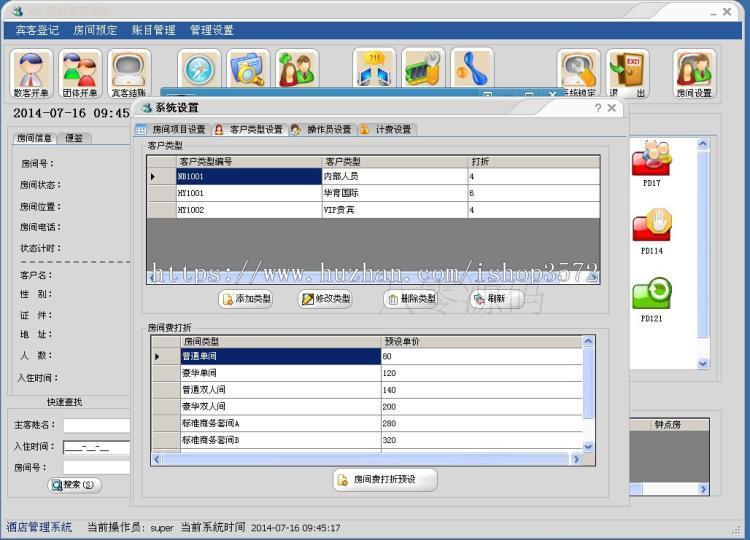Switch to 客户类型设置 tab

(250, 130)
